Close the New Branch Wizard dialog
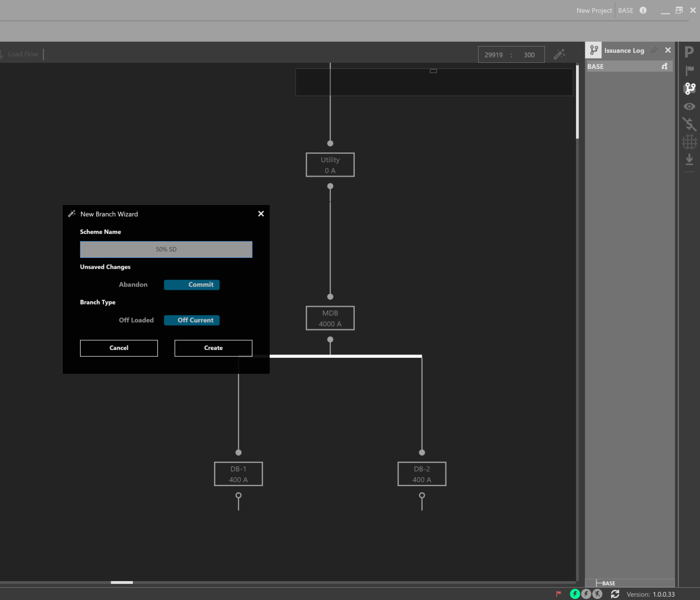This screenshot has height=600, width=700. coord(261,214)
